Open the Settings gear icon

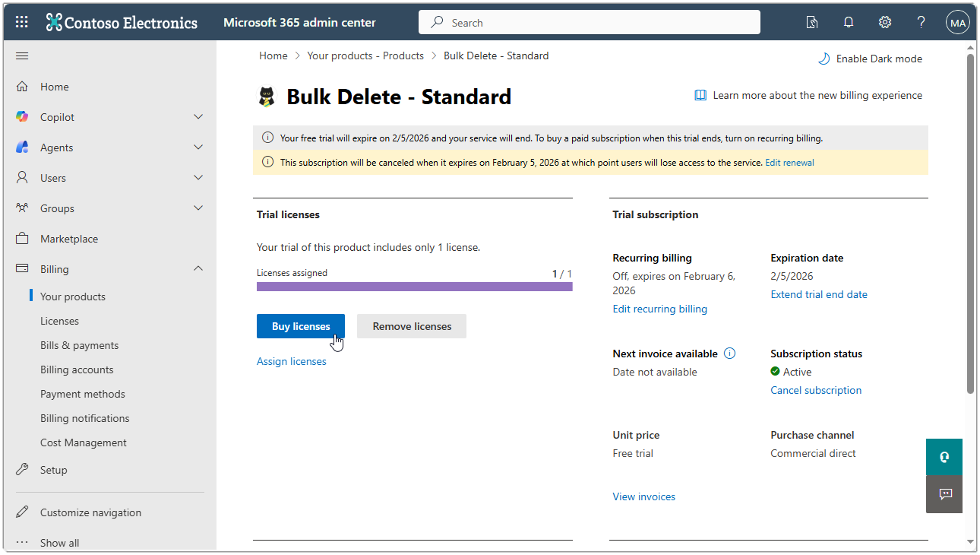(885, 22)
